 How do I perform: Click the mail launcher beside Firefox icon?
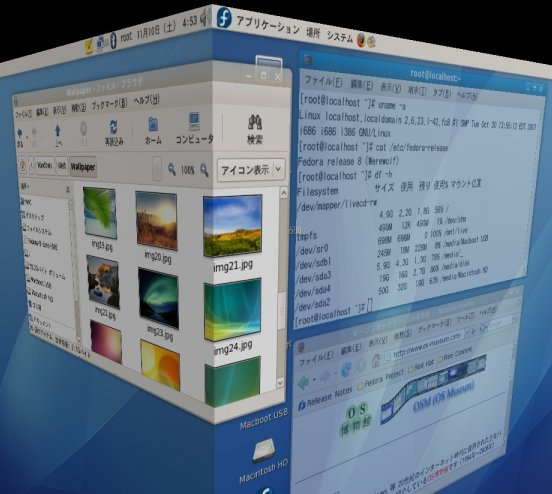coord(372,42)
